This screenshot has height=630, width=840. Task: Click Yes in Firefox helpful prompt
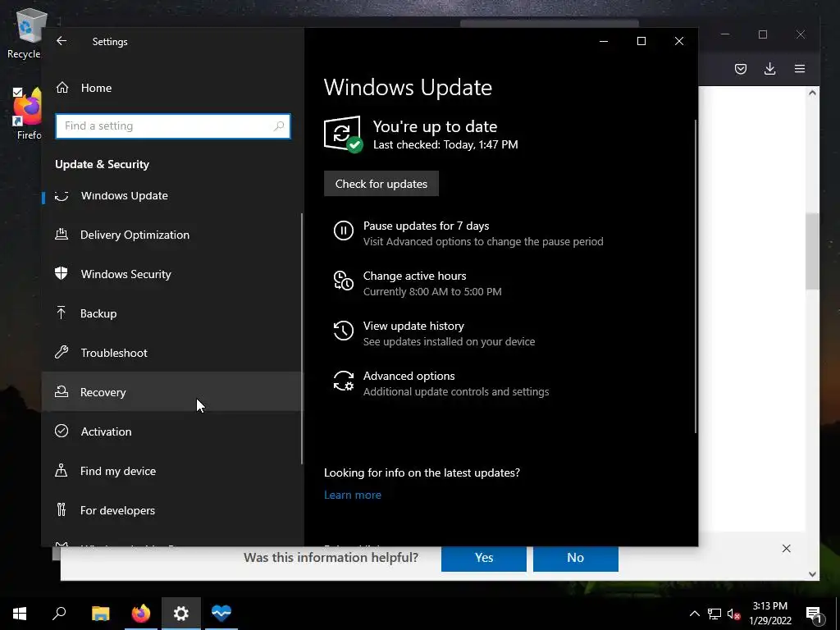pos(484,558)
